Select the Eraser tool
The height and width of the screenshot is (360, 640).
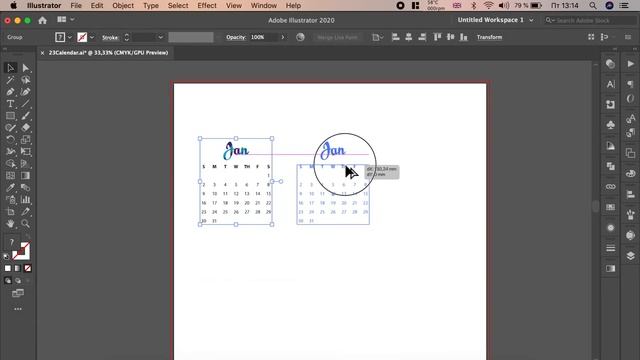25,128
